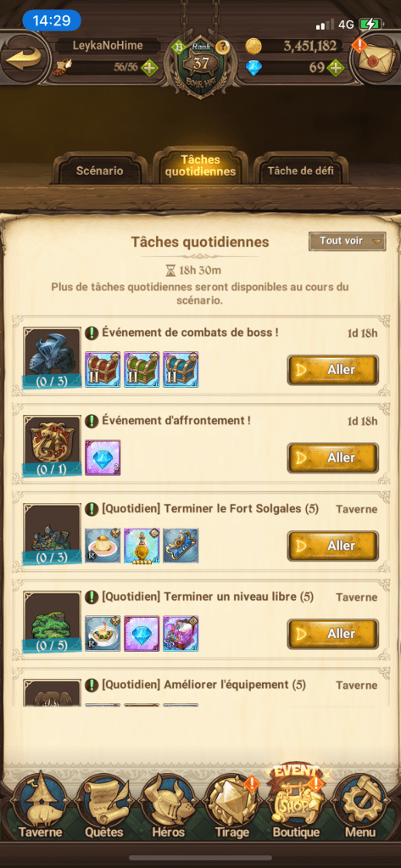Click Aller for Terminer un niveau libre
The image size is (401, 868).
332,634
